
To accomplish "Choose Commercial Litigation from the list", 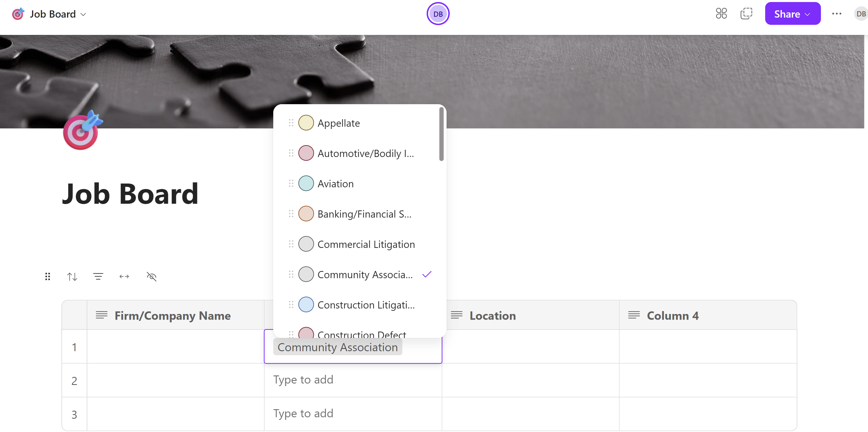I will tap(366, 244).
